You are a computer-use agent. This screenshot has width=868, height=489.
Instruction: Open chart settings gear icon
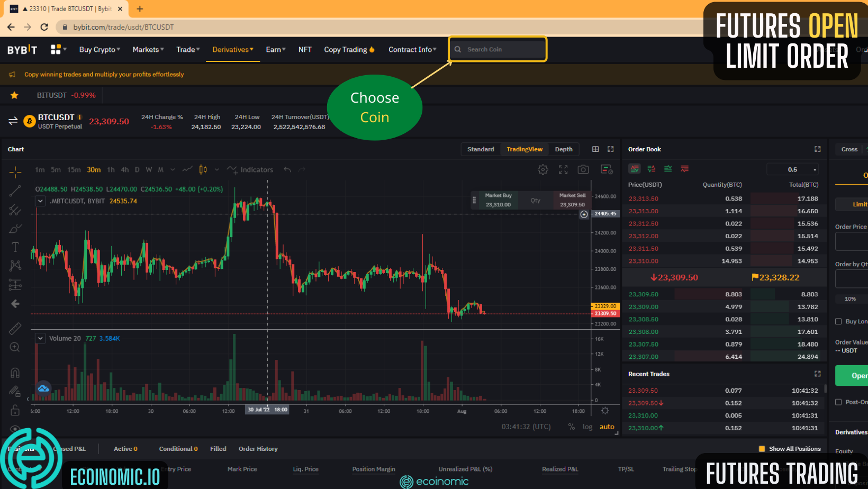tap(543, 169)
